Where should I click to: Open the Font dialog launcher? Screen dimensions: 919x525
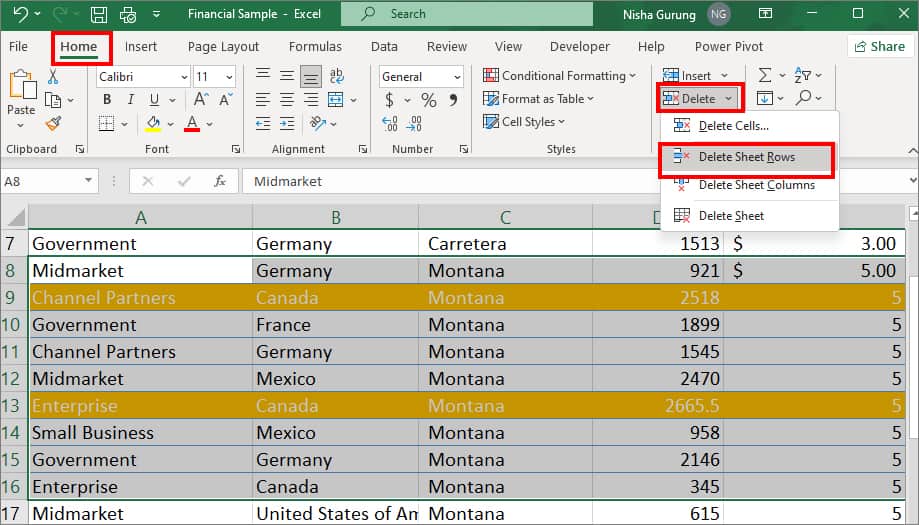236,149
